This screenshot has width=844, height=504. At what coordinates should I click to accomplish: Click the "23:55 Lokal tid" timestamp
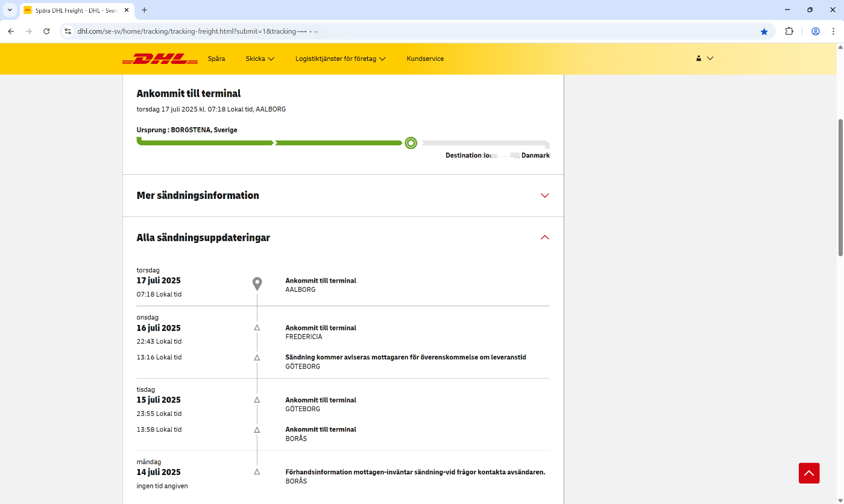(159, 414)
